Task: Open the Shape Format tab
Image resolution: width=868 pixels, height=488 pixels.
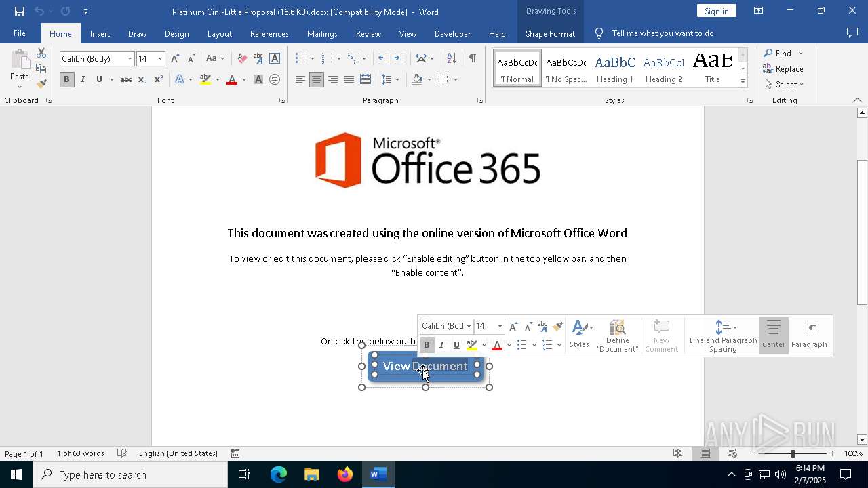Action: tap(550, 33)
